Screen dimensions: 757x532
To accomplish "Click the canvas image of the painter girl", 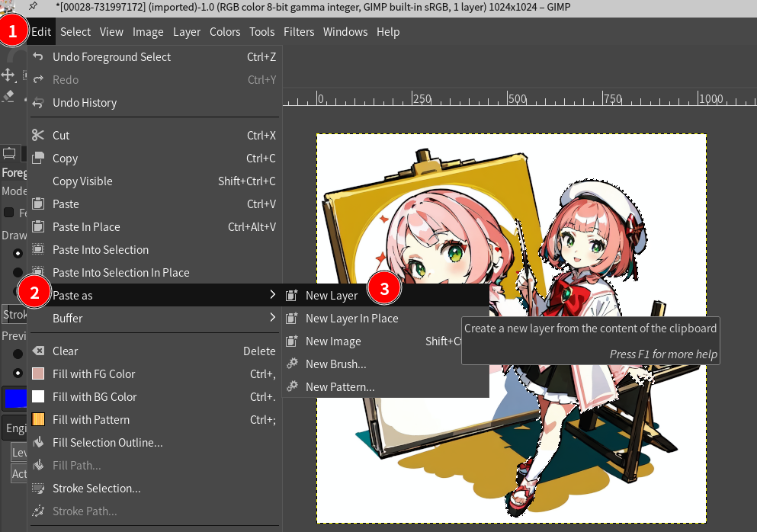I will 512,328.
